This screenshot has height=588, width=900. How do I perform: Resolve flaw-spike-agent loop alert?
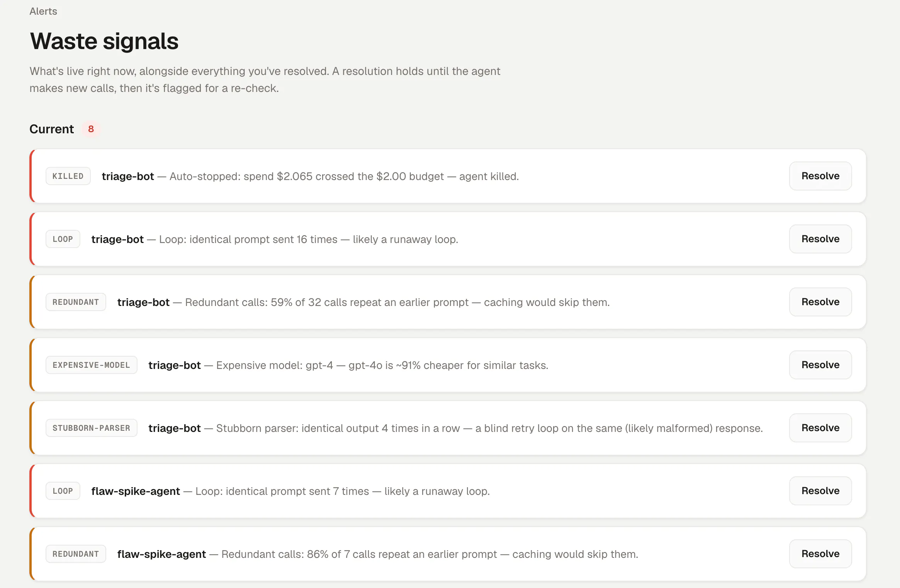[820, 491]
